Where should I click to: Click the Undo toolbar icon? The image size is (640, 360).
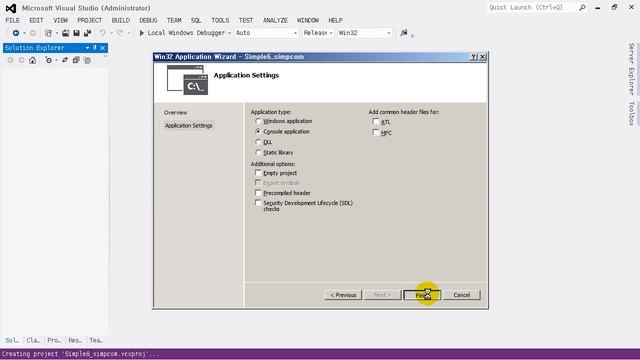click(102, 33)
